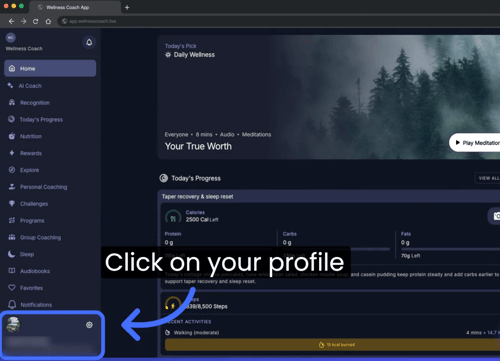Open the Home sidebar item

[50, 68]
